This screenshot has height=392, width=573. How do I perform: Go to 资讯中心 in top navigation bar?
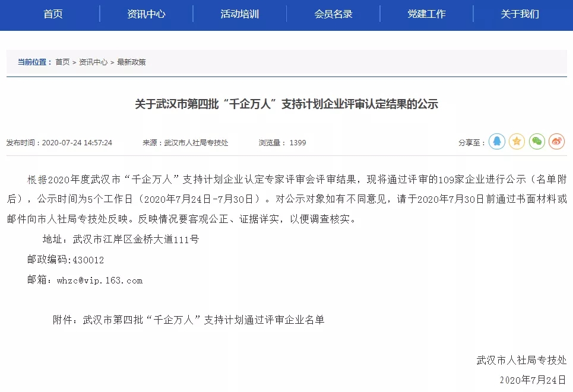click(x=146, y=14)
